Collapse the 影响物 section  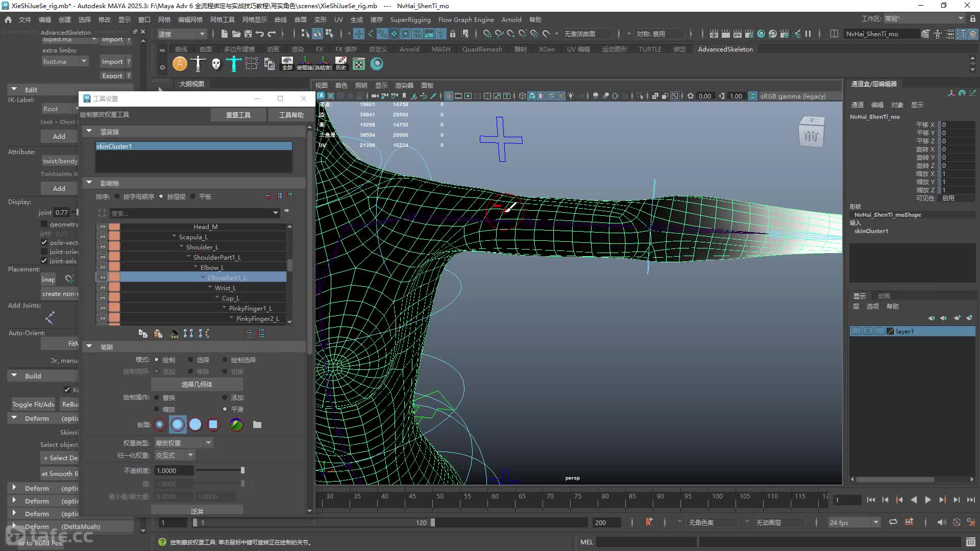coord(90,183)
